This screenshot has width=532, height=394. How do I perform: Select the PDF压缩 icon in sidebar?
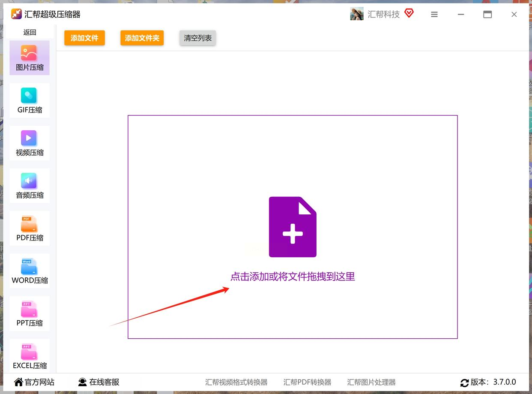(29, 223)
